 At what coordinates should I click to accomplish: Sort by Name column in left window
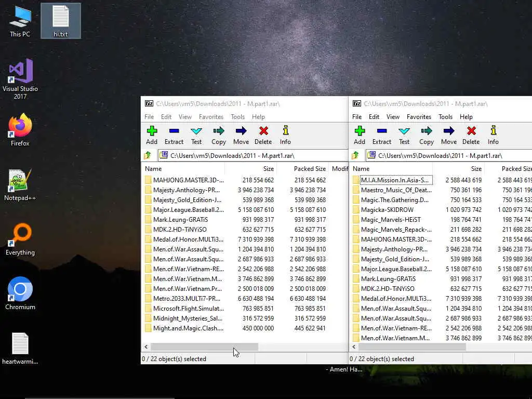click(183, 169)
